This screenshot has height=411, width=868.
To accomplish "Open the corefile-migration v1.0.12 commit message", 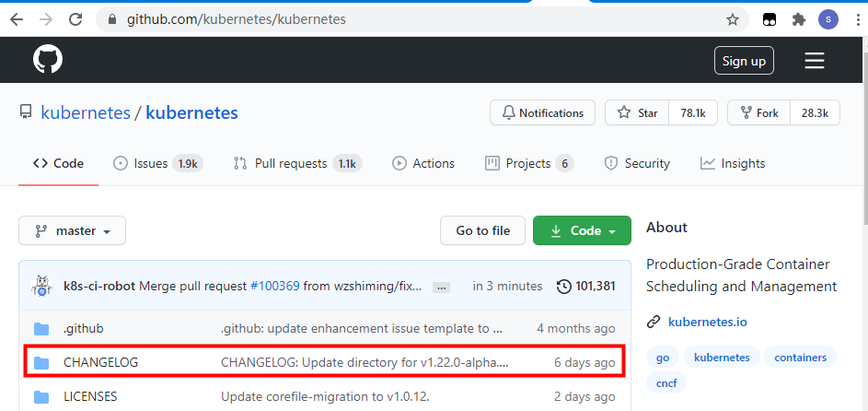I will click(x=326, y=397).
